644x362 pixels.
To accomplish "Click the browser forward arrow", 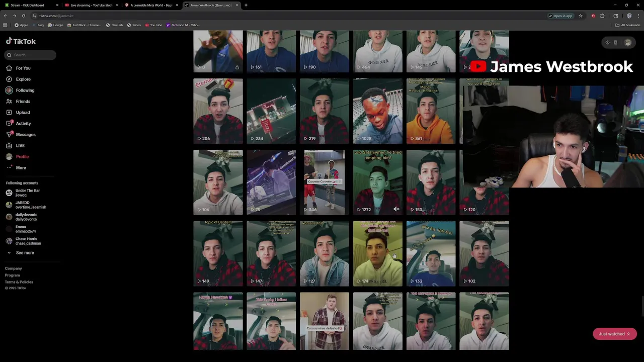I will pos(14,16).
